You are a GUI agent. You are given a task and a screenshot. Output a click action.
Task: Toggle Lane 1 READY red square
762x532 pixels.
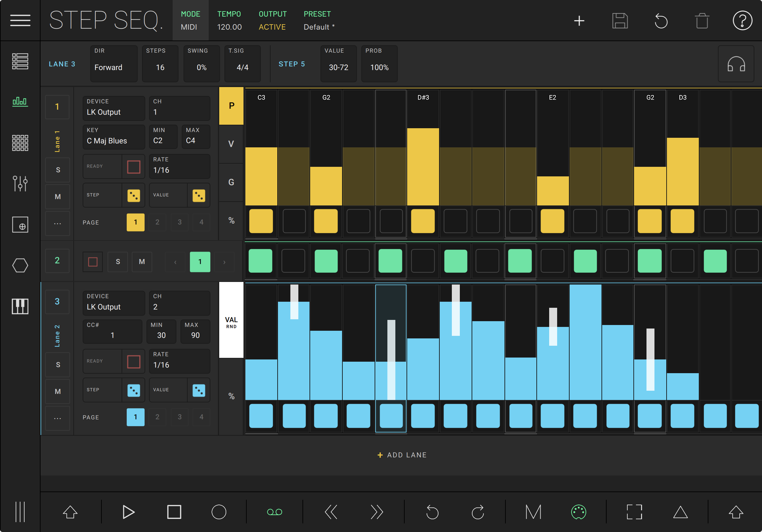(x=134, y=166)
